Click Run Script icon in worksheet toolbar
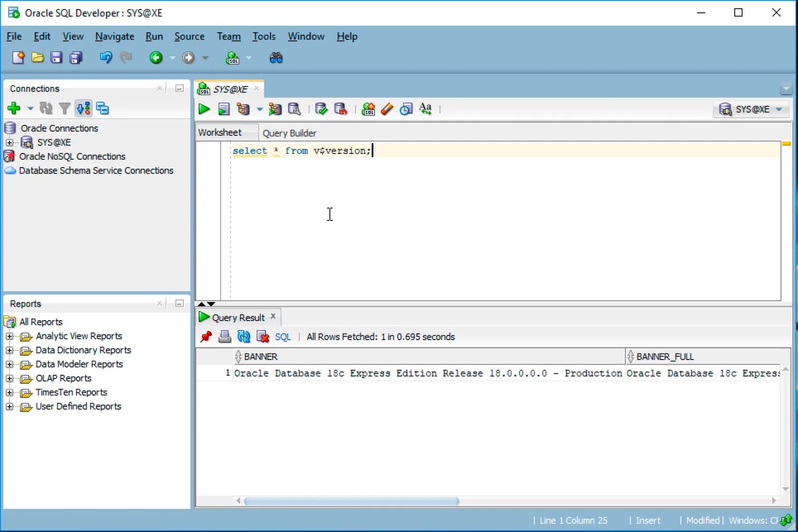This screenshot has height=532, width=798. coord(223,109)
